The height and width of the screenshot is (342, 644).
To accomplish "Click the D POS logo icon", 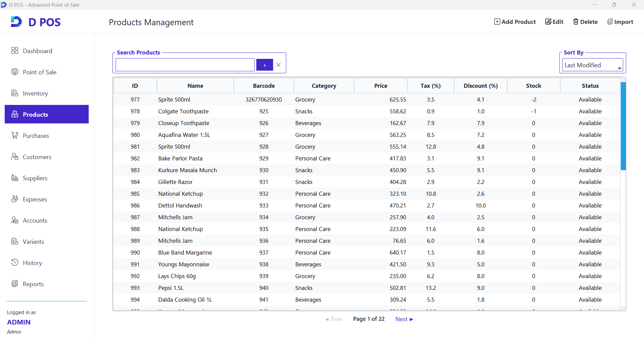I will [x=16, y=22].
